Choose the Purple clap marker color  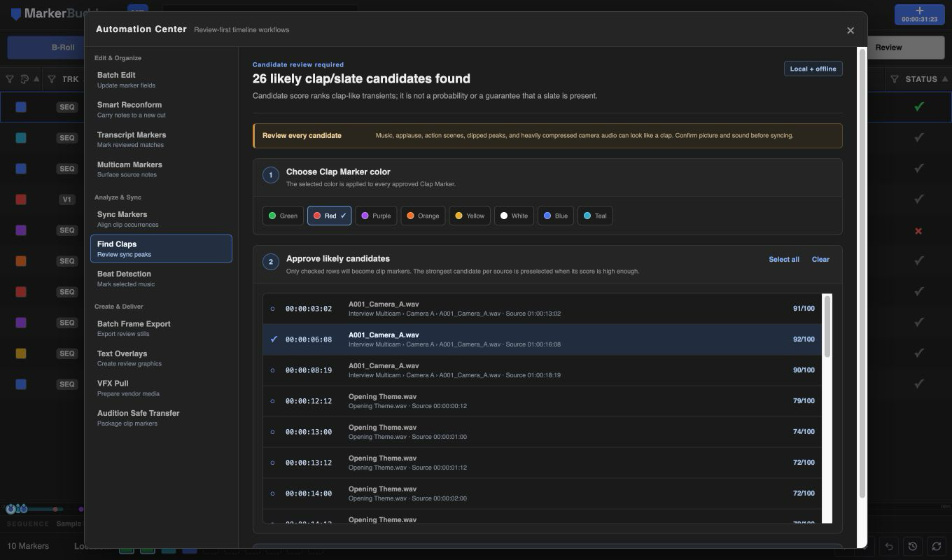click(x=376, y=216)
